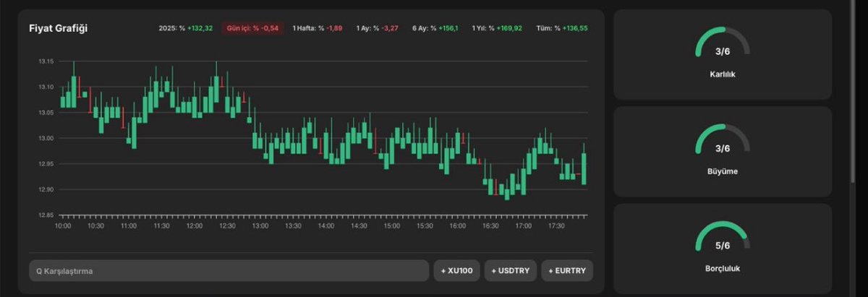Screen dimensions: 868x297
Task: Select the Gün içi period tab
Action: (x=252, y=28)
